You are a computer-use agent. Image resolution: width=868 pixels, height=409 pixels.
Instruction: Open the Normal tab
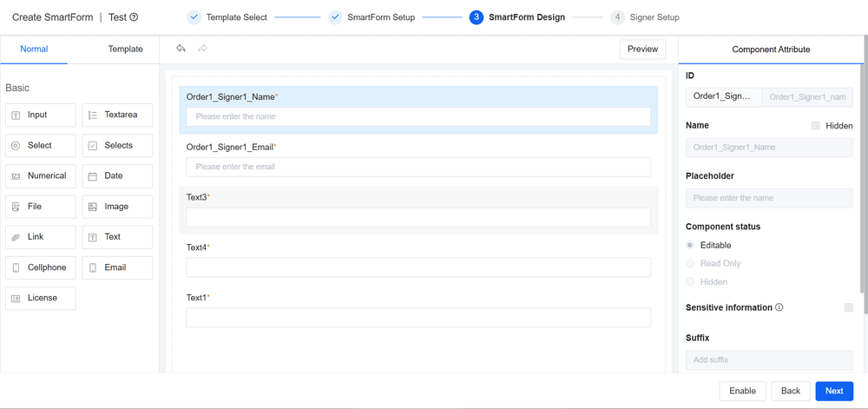click(34, 49)
